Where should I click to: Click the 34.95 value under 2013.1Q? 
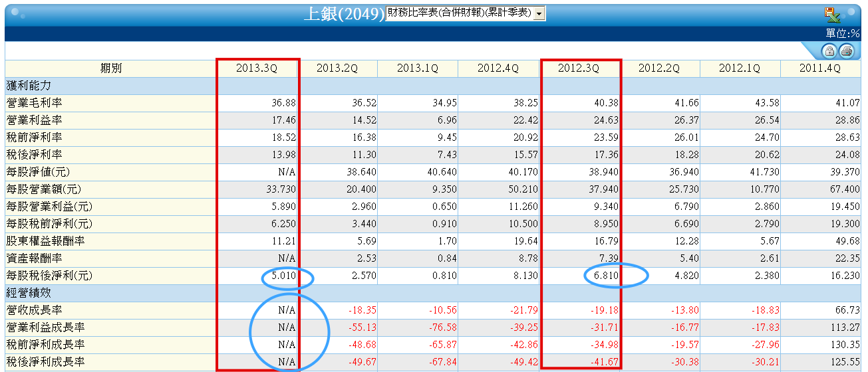445,103
